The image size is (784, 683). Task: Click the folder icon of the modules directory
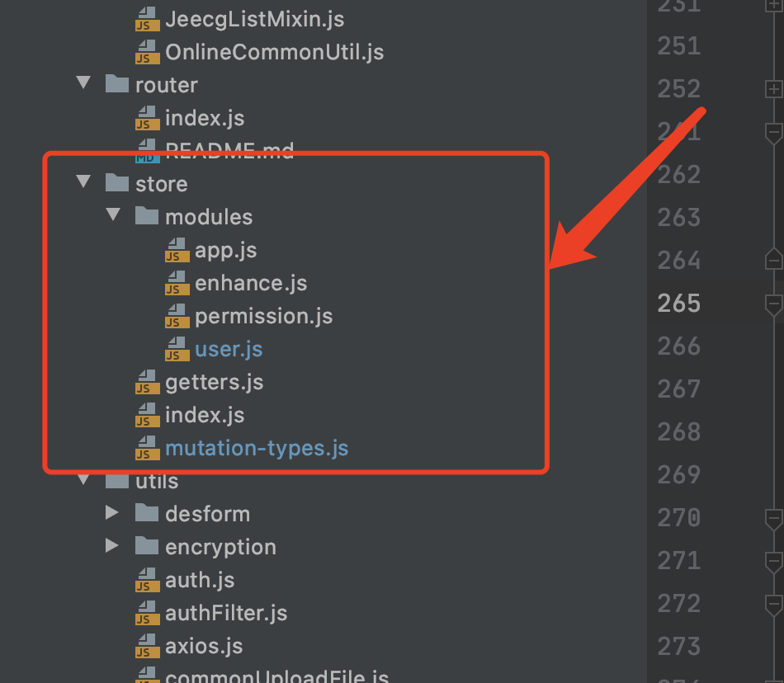point(146,216)
